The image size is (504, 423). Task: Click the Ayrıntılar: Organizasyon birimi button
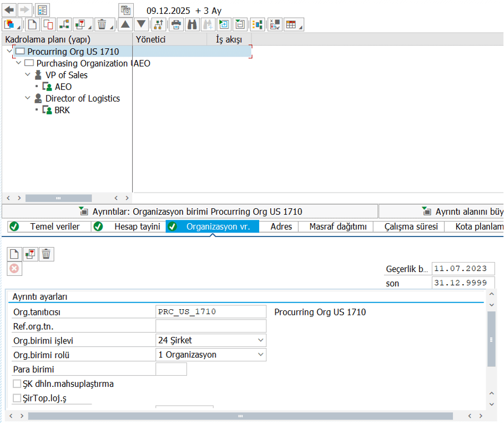point(190,211)
